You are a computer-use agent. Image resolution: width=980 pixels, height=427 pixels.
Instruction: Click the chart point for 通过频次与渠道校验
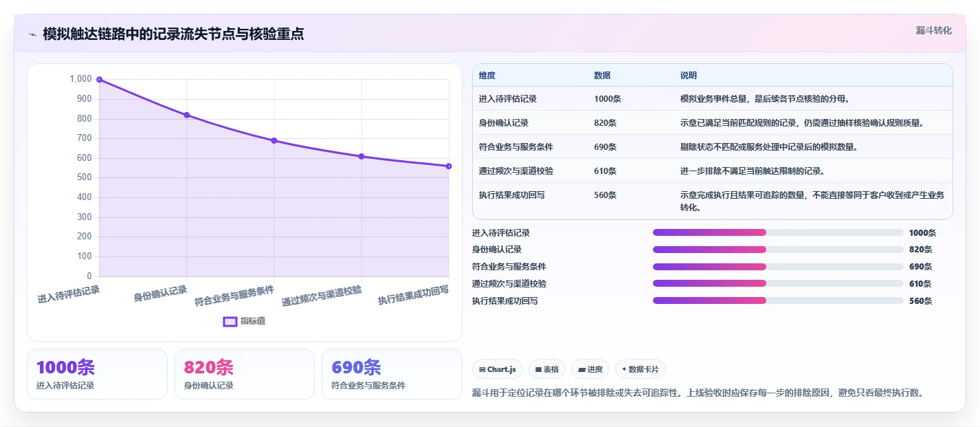pyautogui.click(x=361, y=156)
